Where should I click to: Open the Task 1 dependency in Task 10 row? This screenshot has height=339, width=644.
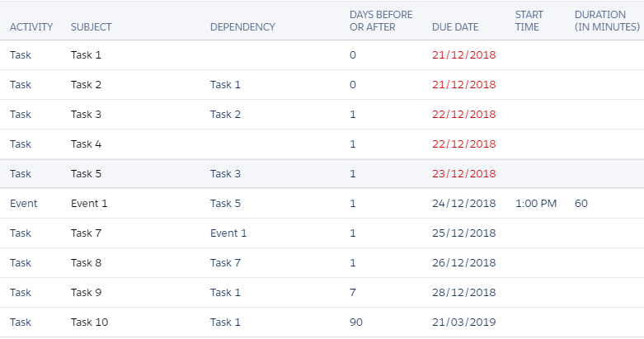225,322
